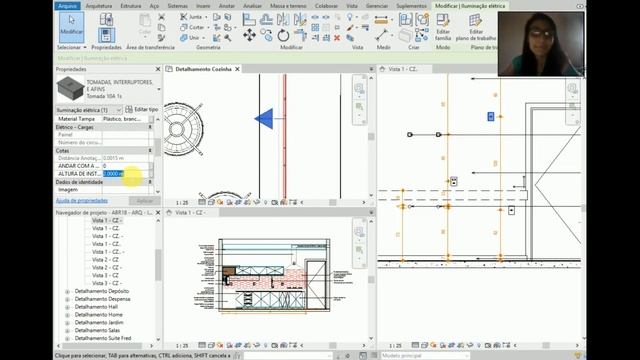640x360 pixels.
Task: Open the Estrutura ribbon tab
Action: [131, 6]
